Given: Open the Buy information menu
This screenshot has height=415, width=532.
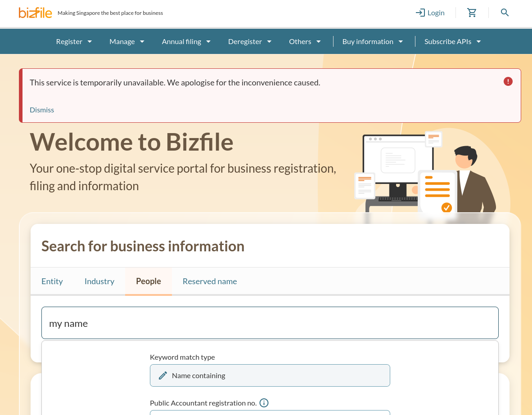Looking at the screenshot, I should tap(372, 41).
